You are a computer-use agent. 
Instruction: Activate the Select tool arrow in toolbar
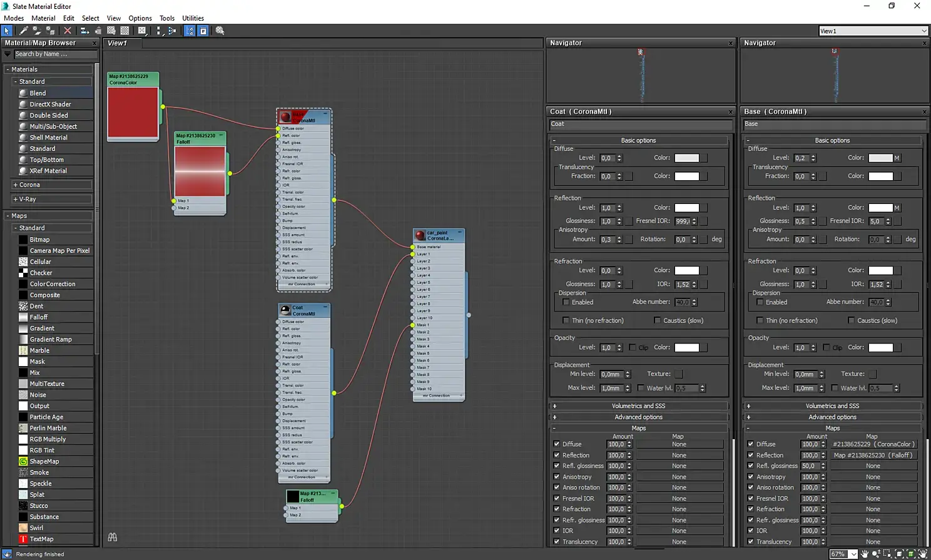(x=7, y=31)
